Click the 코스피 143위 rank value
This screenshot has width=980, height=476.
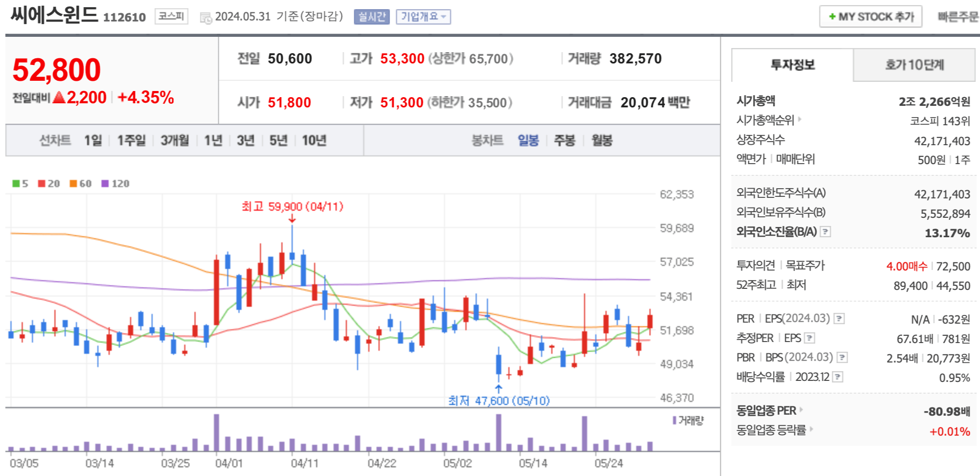pyautogui.click(x=940, y=121)
